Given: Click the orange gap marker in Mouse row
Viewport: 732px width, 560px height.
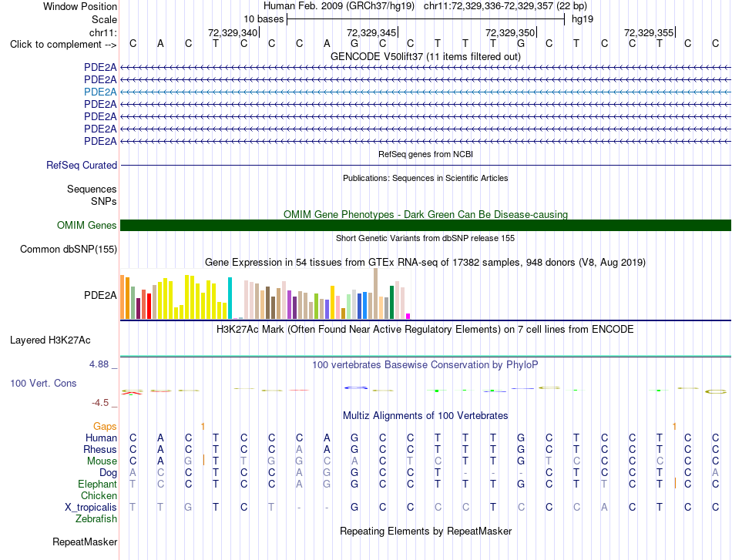Looking at the screenshot, I should click(204, 460).
